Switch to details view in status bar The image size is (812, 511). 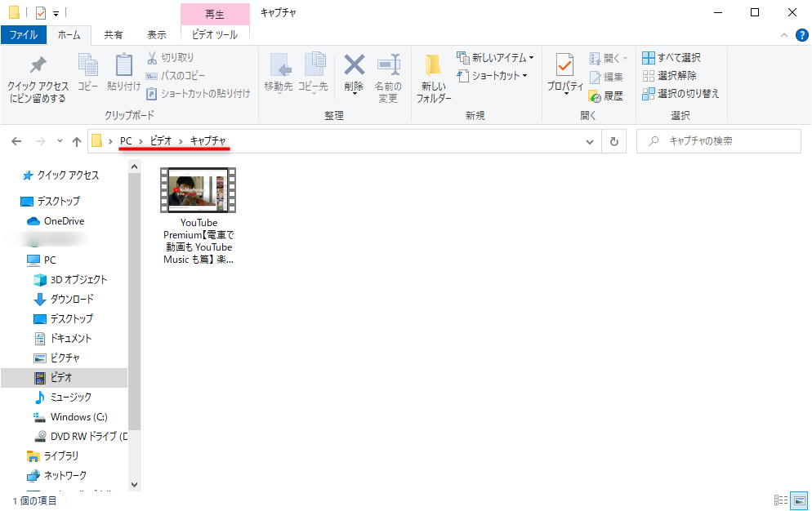tap(781, 500)
